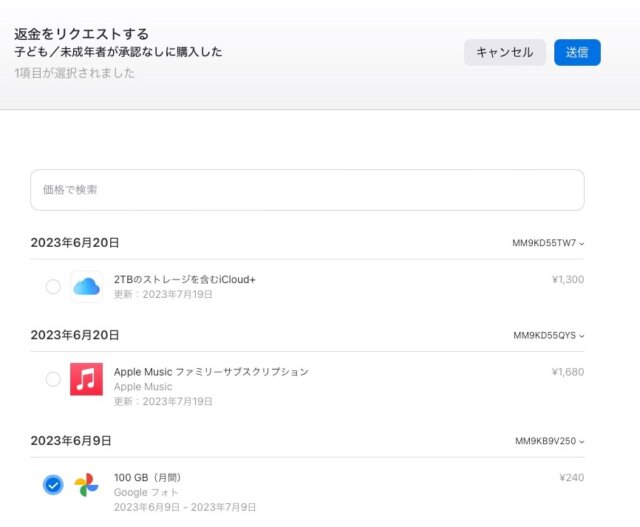
Task: Click the Apple Music ファミリーサブスクリプション title
Action: point(211,371)
